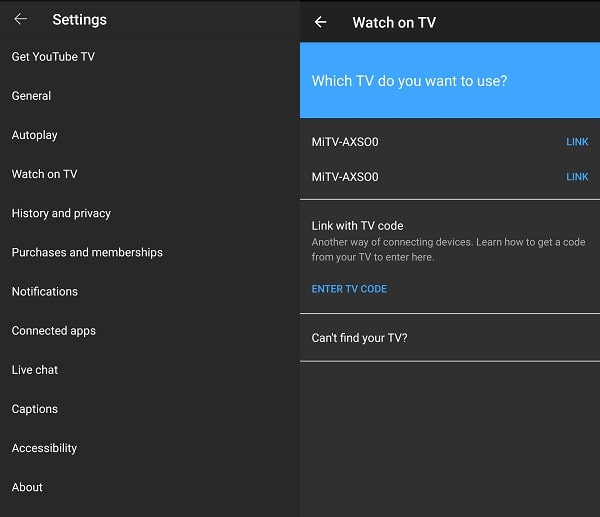Tap the Link with TV code heading
The image size is (600, 517).
(357, 226)
